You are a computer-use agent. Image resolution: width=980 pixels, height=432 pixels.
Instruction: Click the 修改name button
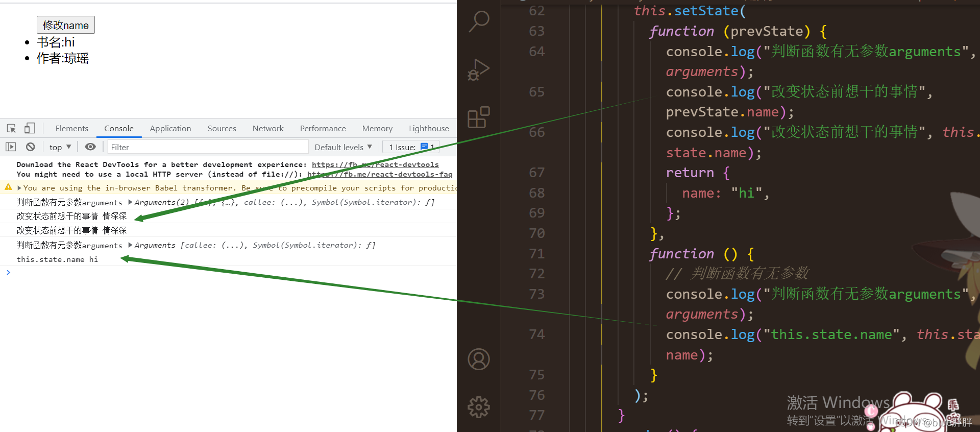pos(66,25)
